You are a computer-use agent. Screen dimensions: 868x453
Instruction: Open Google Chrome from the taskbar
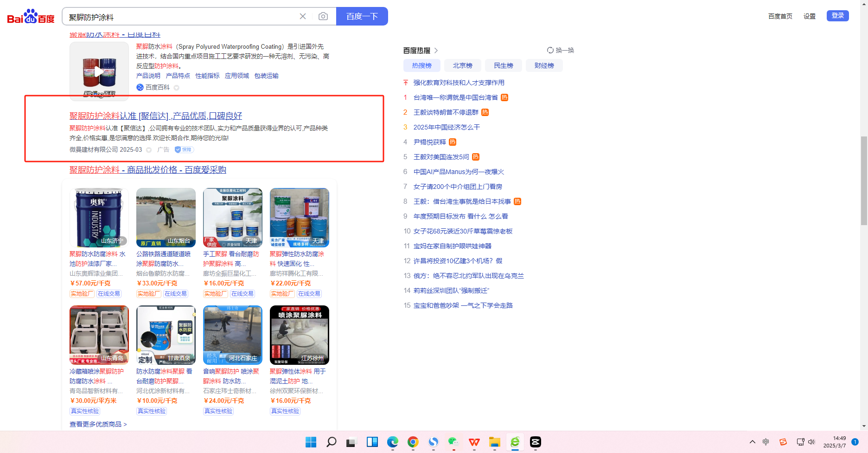coord(413,442)
